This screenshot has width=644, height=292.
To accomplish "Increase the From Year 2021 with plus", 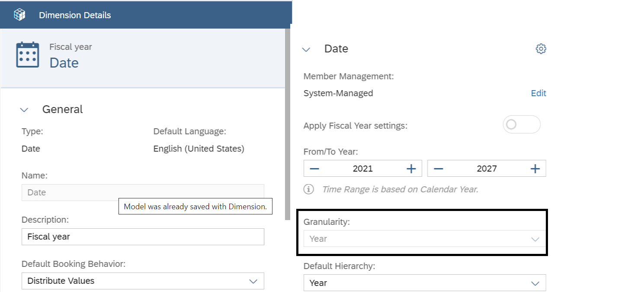I will point(411,169).
